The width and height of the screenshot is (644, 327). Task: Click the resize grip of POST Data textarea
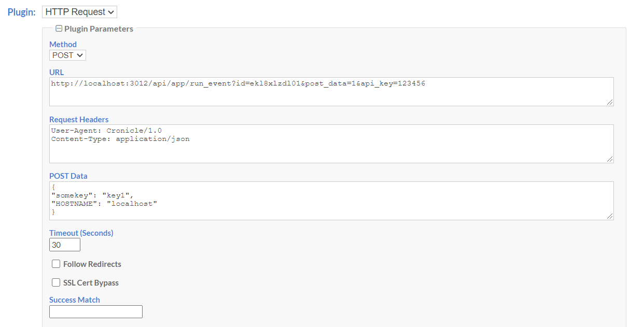pyautogui.click(x=610, y=216)
